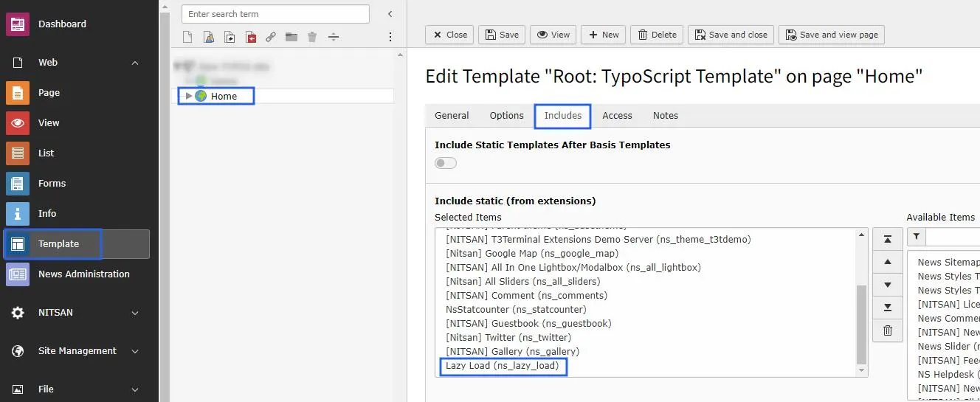Click the Close button
The height and width of the screenshot is (402, 980).
click(449, 35)
